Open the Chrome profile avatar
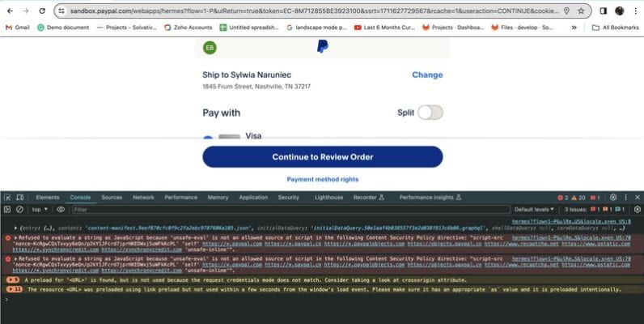The height and width of the screenshot is (324, 644). coord(620,11)
